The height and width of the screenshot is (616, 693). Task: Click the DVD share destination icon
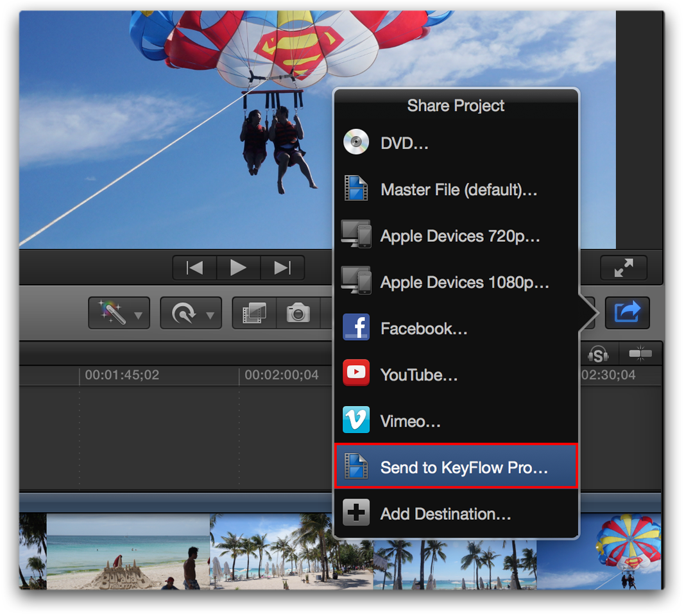355,142
